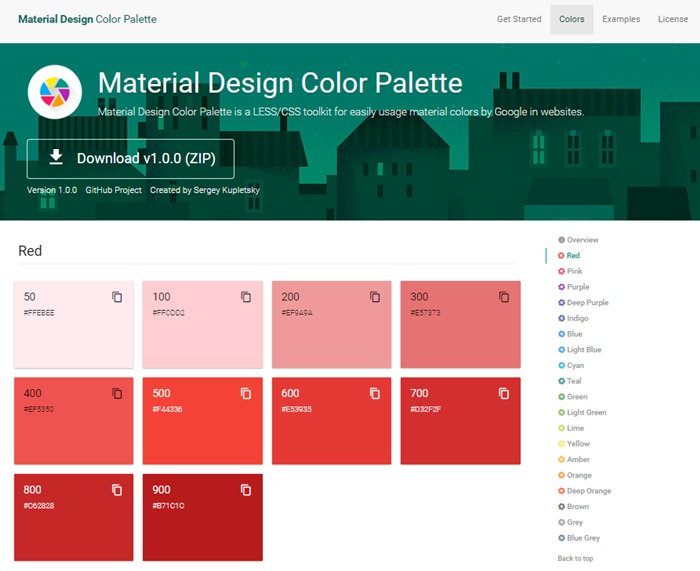Click Back to top link

point(575,558)
